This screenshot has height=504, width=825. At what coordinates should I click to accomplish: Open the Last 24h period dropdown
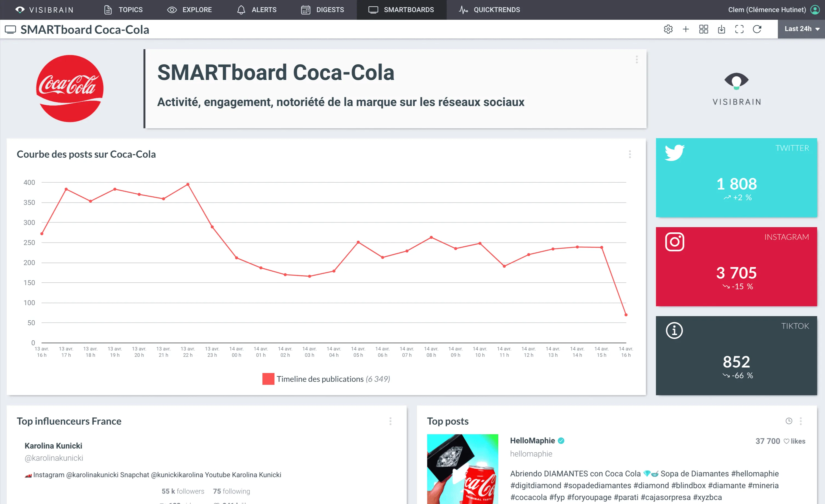pyautogui.click(x=801, y=29)
